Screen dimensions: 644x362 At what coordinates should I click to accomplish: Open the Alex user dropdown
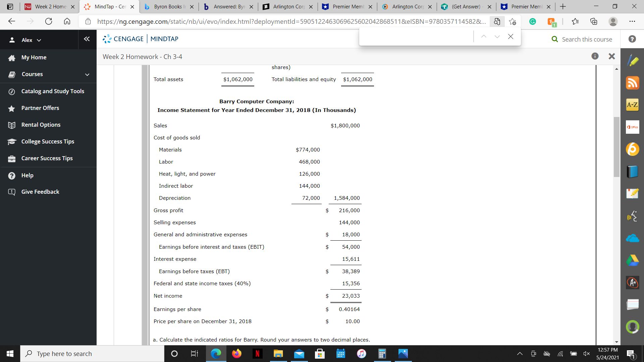point(27,40)
